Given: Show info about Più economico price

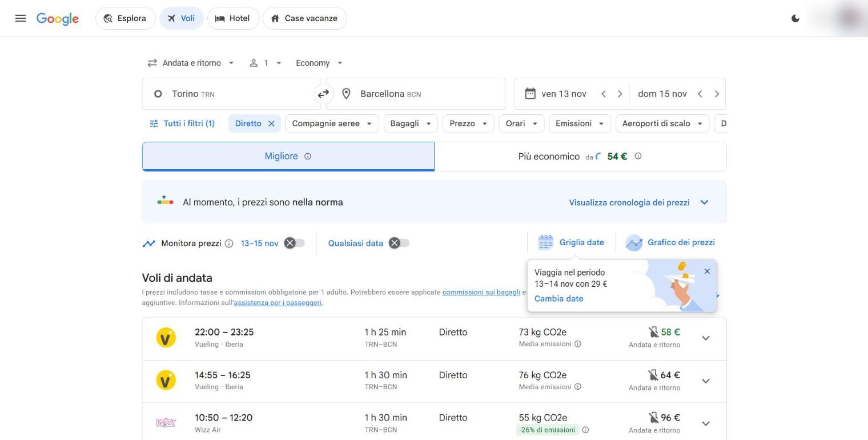Looking at the screenshot, I should pyautogui.click(x=638, y=156).
